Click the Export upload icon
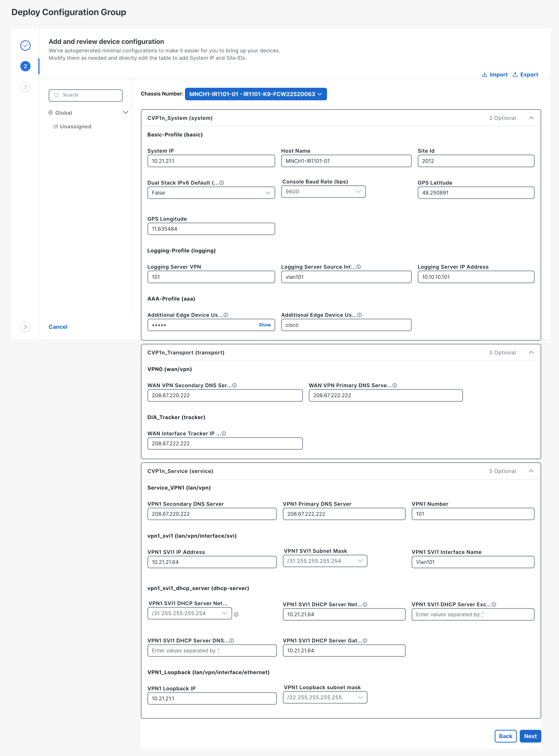 coord(515,74)
